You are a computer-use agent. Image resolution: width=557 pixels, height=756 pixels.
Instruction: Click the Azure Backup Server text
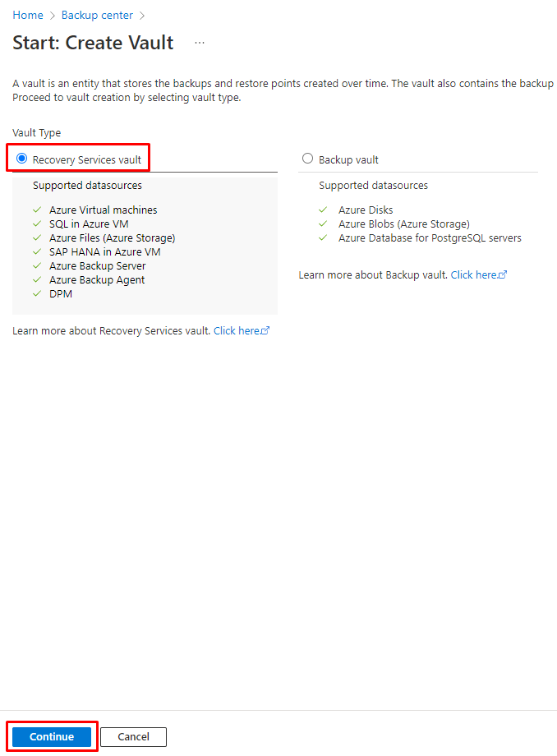point(97,265)
